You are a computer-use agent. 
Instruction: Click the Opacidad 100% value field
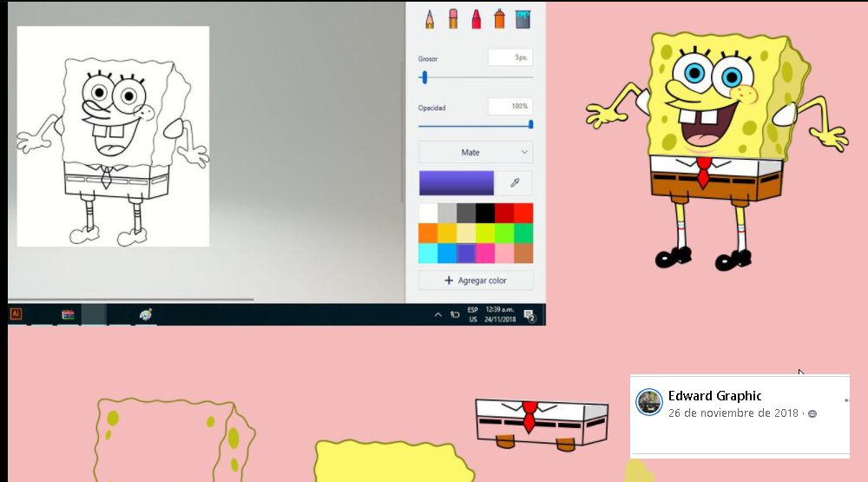[510, 106]
